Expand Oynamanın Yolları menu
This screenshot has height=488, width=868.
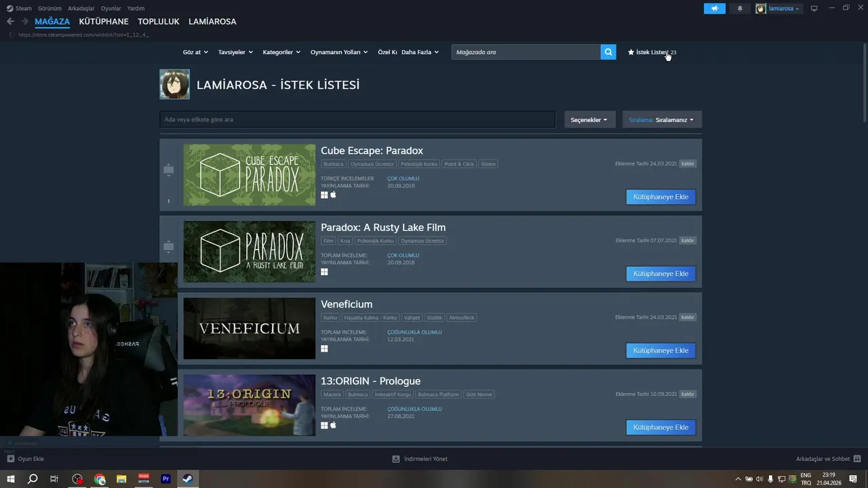tap(339, 52)
